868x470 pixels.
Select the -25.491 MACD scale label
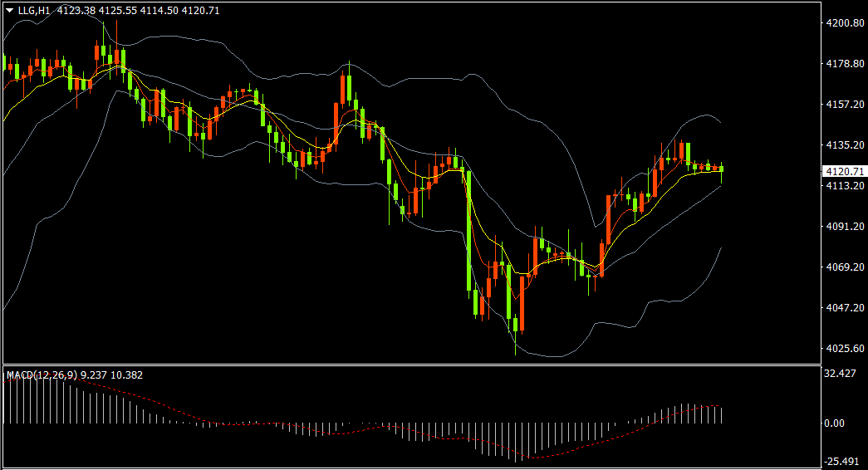tap(841, 461)
